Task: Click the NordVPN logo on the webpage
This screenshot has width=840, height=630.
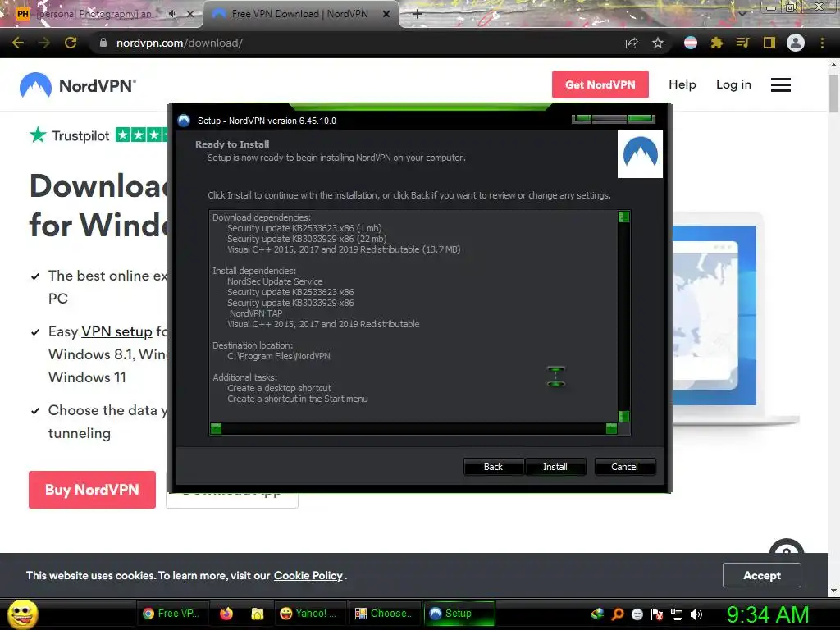Action: pos(78,85)
